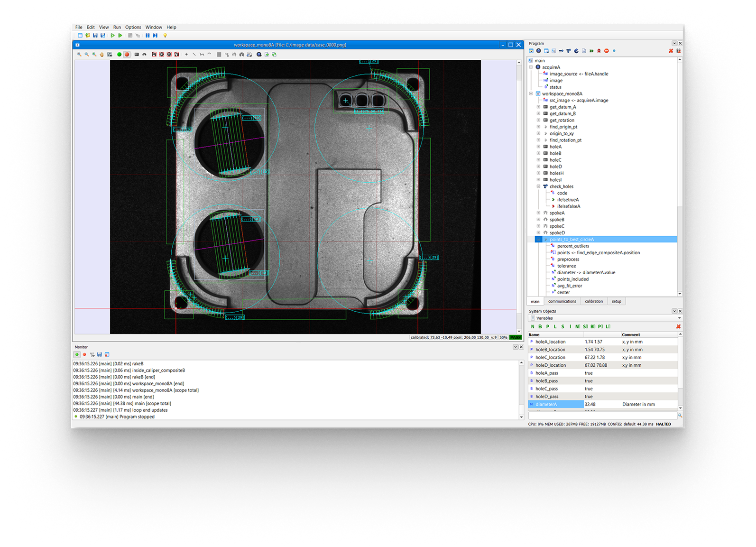The height and width of the screenshot is (547, 756).
Task: Switch to the calibration tab
Action: pyautogui.click(x=593, y=301)
